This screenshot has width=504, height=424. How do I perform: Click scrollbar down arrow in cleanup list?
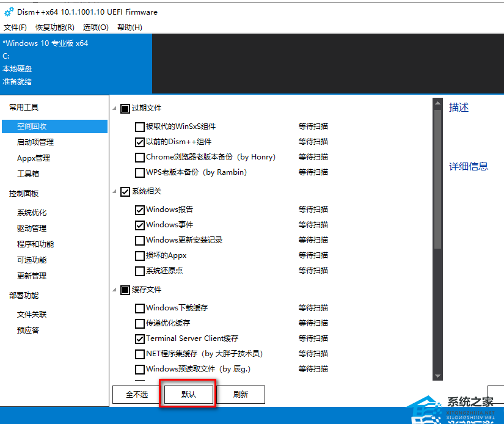click(437, 376)
